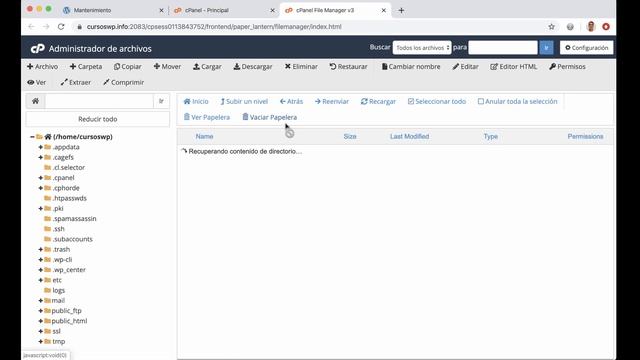Select the logs folder

click(x=58, y=290)
